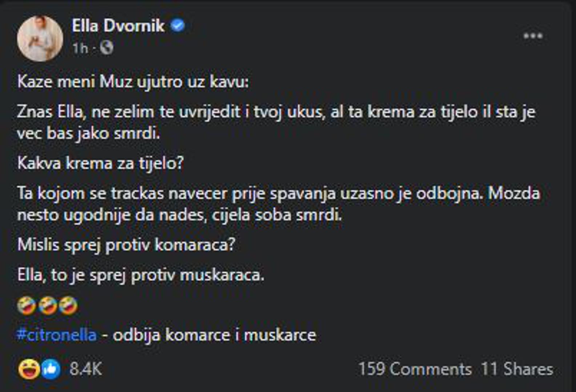Click the first laughing emoji in post
The image size is (576, 392).
coord(27,306)
